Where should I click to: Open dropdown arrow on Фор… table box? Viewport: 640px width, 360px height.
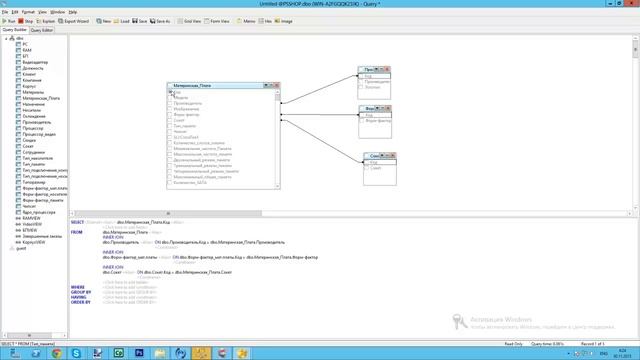tap(378, 108)
